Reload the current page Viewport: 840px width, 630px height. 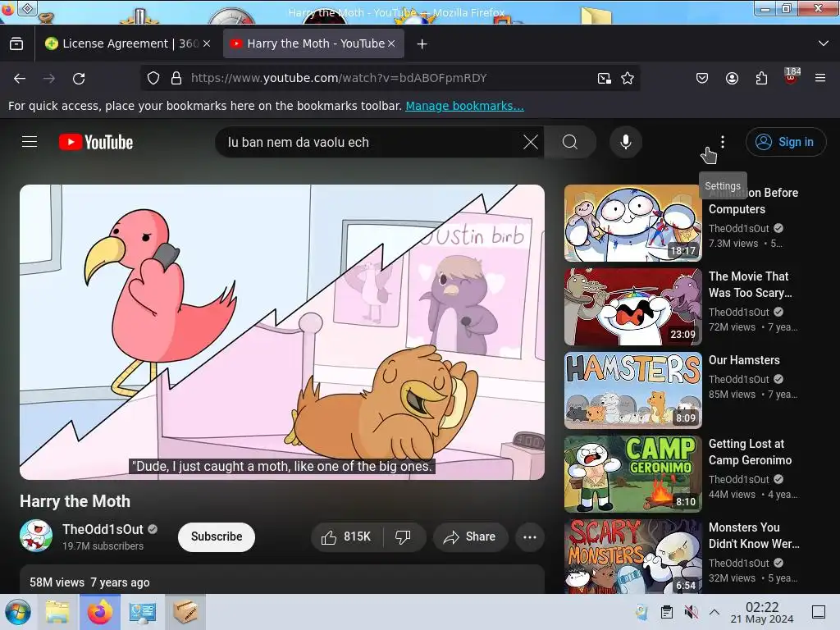point(79,79)
